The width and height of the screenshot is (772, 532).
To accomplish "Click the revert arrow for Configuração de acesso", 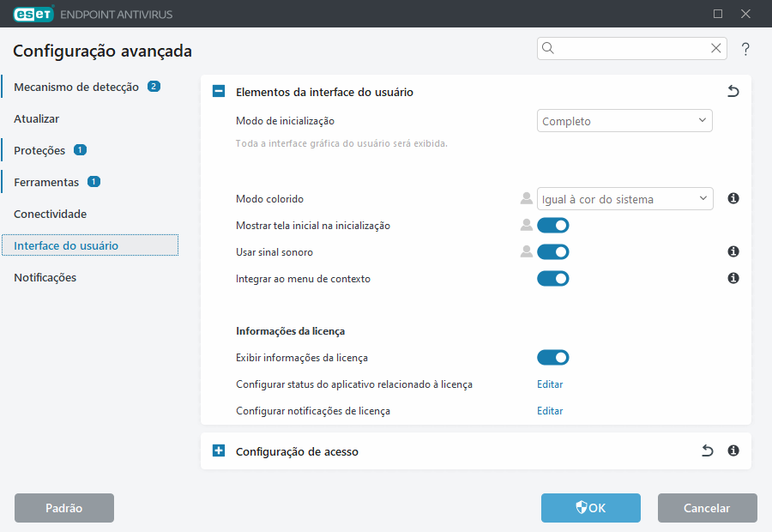I will pos(707,450).
